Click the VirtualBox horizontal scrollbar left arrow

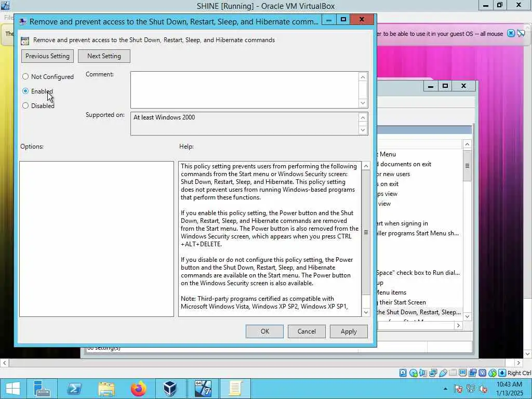[x=4, y=363]
